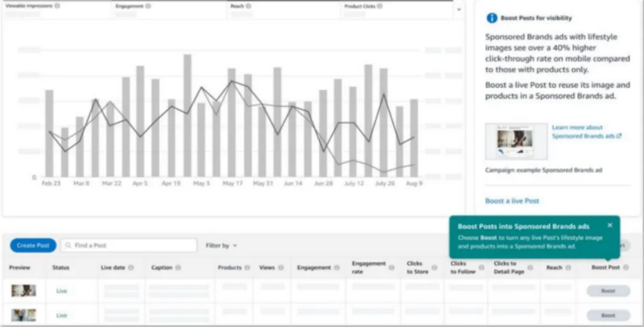Close the Boost Posts tooltip popup
This screenshot has height=327, width=644.
[610, 225]
